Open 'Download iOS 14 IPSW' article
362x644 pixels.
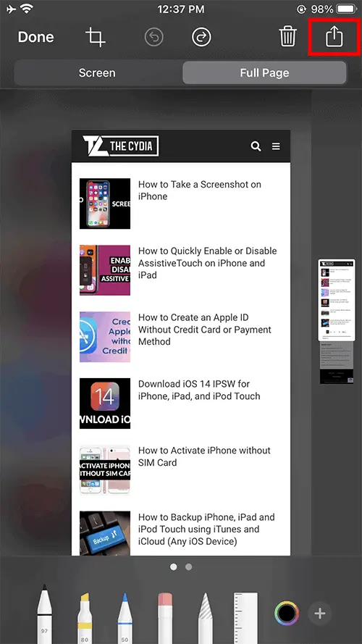point(199,390)
